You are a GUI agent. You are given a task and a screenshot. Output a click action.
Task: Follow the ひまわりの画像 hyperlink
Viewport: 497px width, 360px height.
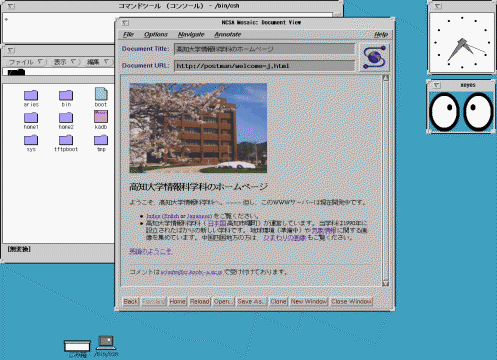point(285,238)
